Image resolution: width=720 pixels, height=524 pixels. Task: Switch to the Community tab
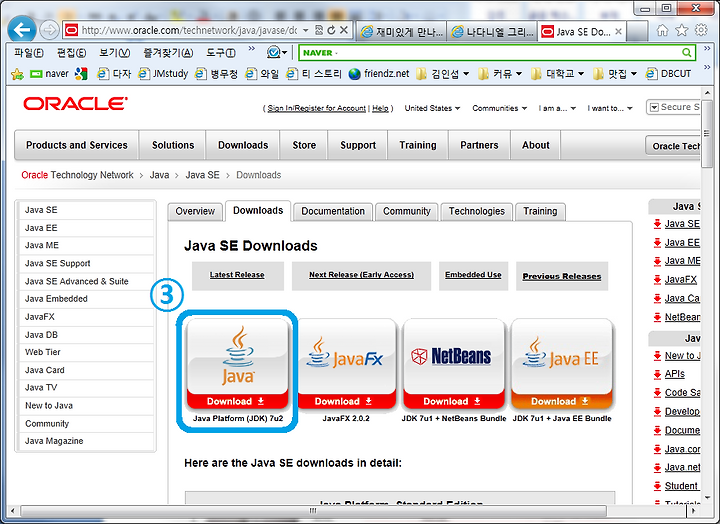[x=407, y=211]
